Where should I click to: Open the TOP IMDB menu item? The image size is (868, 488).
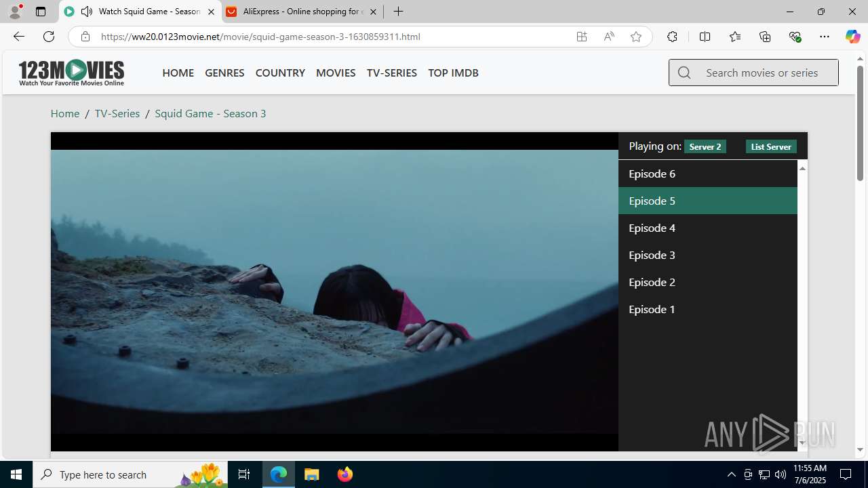point(453,73)
